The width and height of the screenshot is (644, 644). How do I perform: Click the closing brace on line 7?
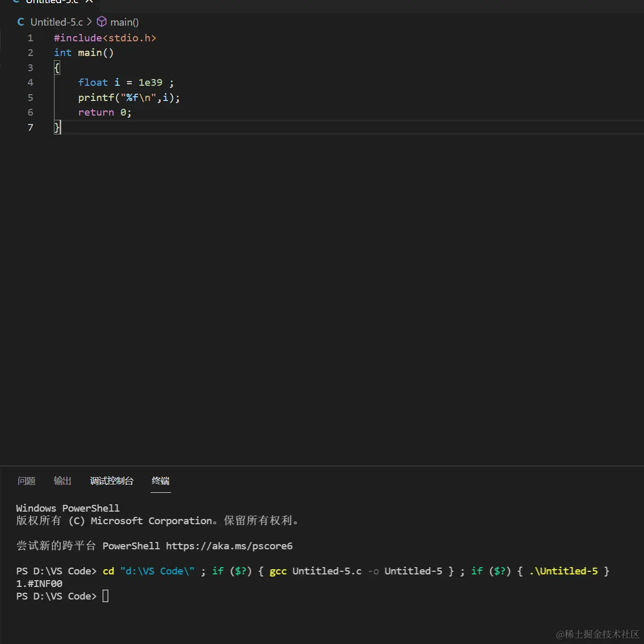point(57,127)
